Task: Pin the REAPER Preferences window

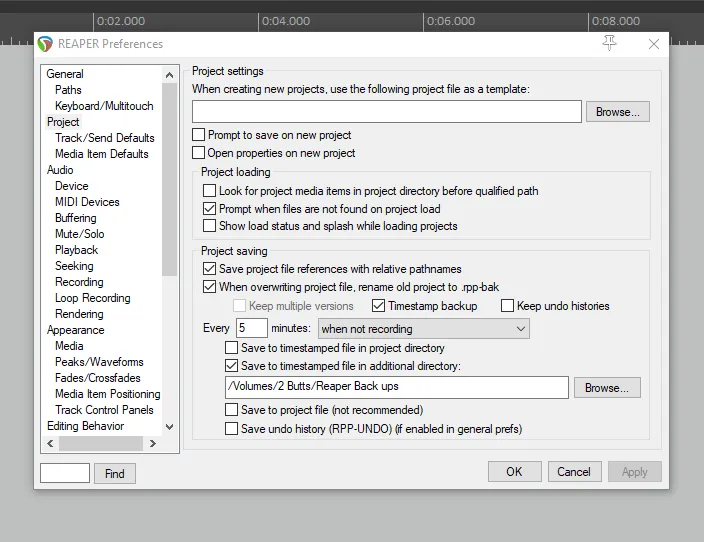Action: pyautogui.click(x=609, y=43)
